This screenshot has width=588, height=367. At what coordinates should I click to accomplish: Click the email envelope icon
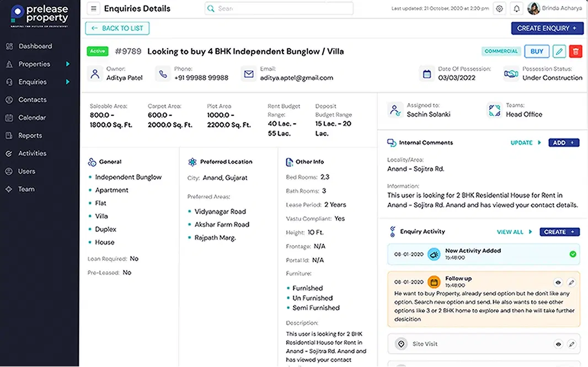(248, 74)
